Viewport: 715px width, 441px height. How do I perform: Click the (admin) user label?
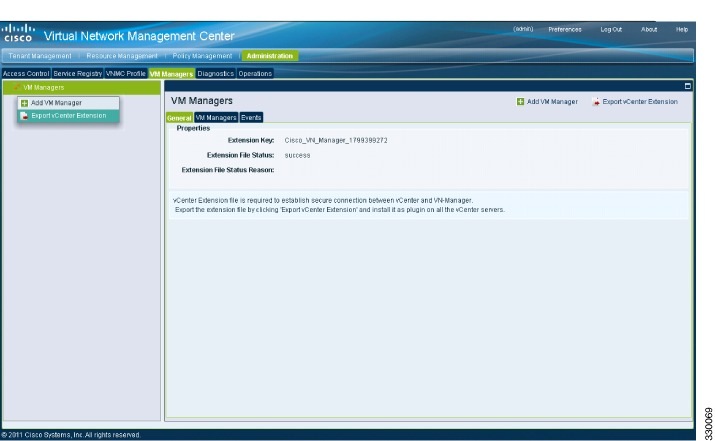523,29
